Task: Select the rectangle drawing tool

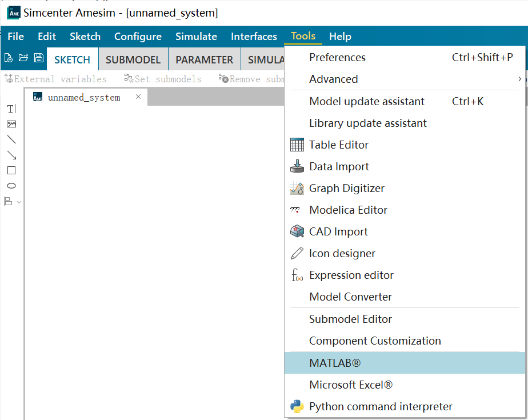Action: click(11, 170)
